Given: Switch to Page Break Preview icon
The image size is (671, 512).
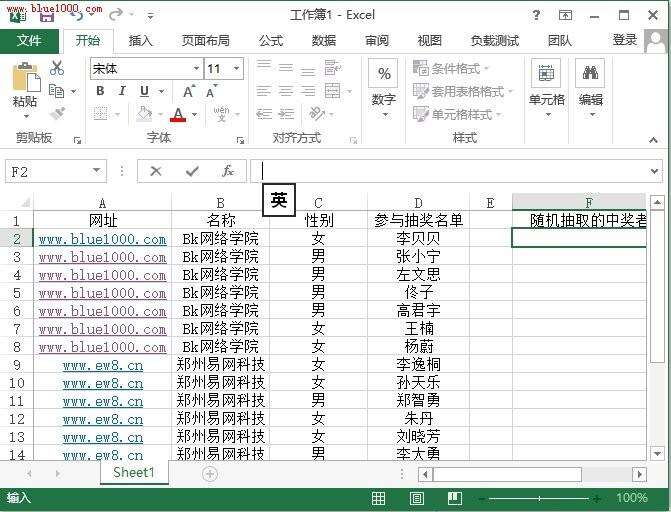Looking at the screenshot, I should [454, 498].
